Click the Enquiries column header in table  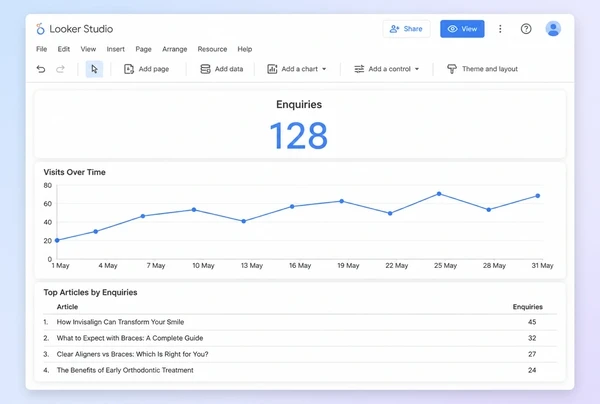(x=528, y=307)
